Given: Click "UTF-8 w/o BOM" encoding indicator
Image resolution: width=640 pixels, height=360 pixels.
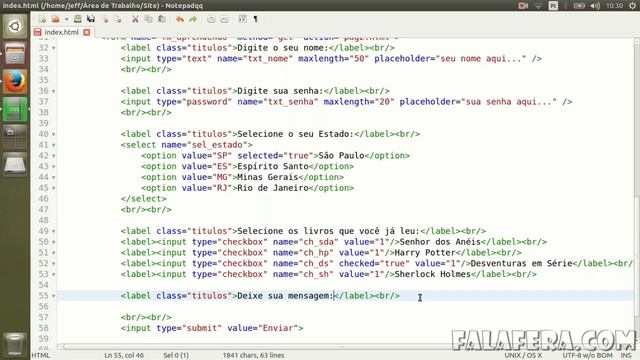Looking at the screenshot, I should coord(587,355).
